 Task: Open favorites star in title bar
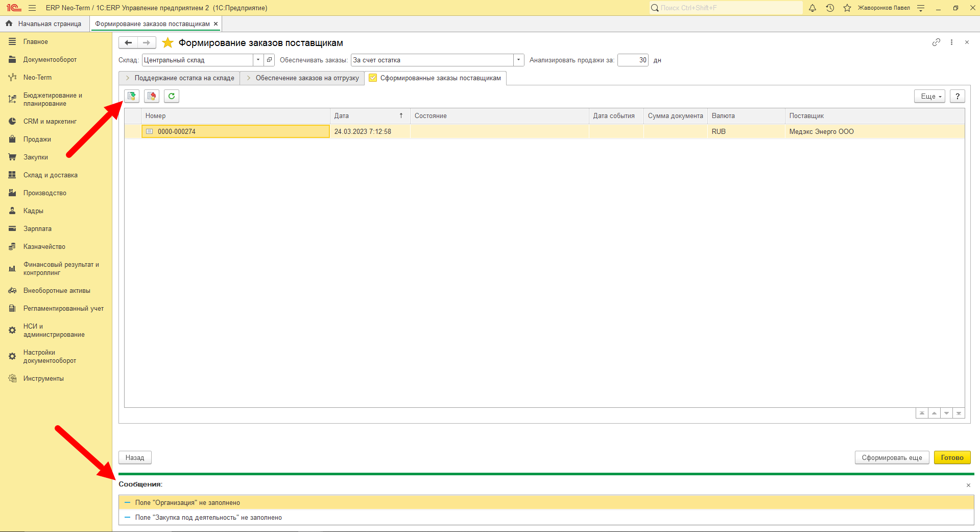coord(847,8)
